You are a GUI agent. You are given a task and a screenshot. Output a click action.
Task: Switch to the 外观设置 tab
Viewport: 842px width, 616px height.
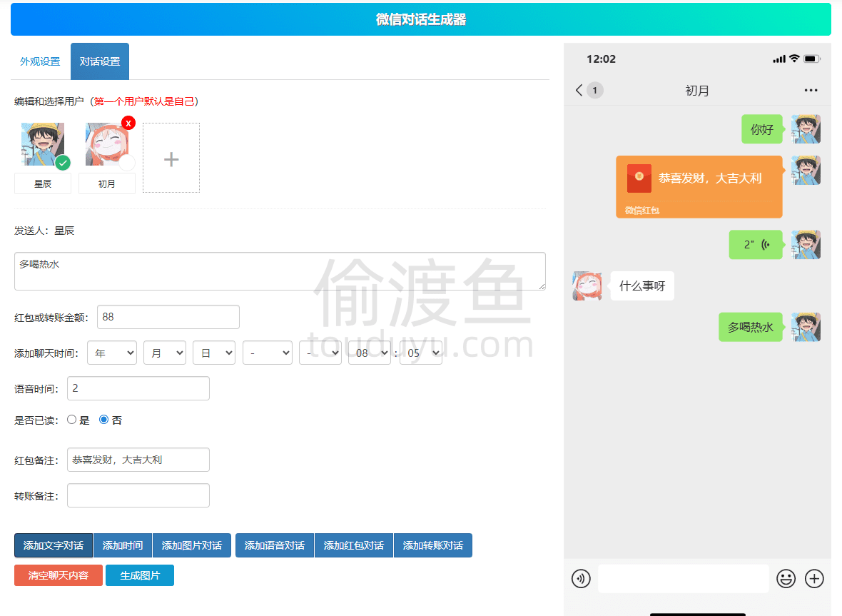pyautogui.click(x=40, y=61)
